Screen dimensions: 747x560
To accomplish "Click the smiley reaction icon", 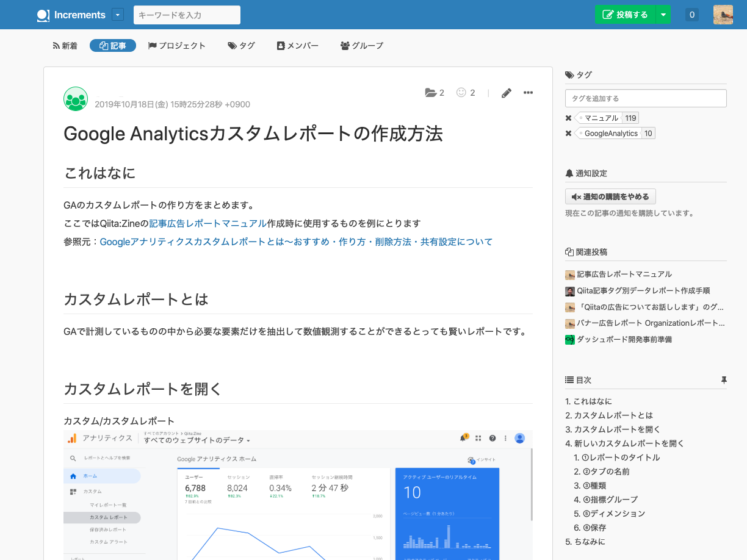I will [x=461, y=93].
